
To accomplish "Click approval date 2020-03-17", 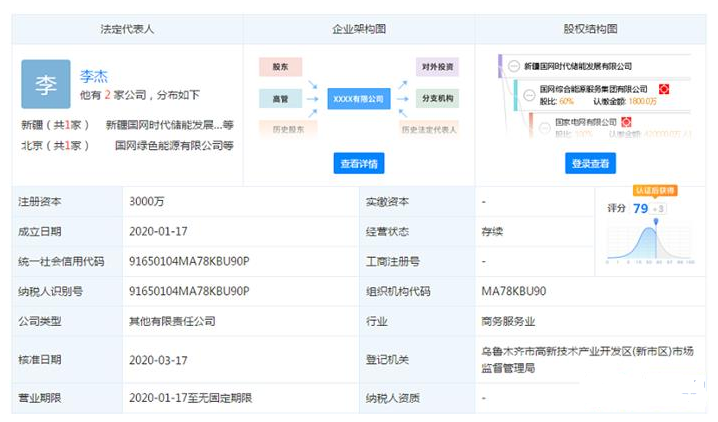I will click(158, 360).
